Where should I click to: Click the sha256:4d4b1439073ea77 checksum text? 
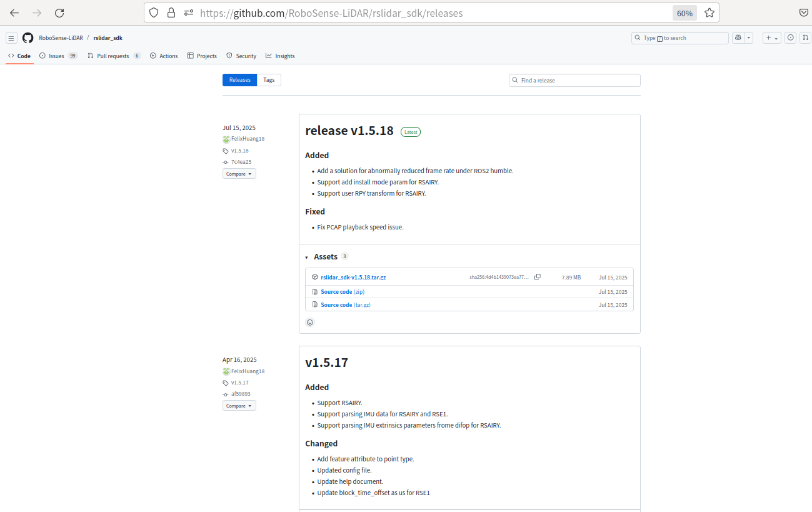tap(499, 277)
